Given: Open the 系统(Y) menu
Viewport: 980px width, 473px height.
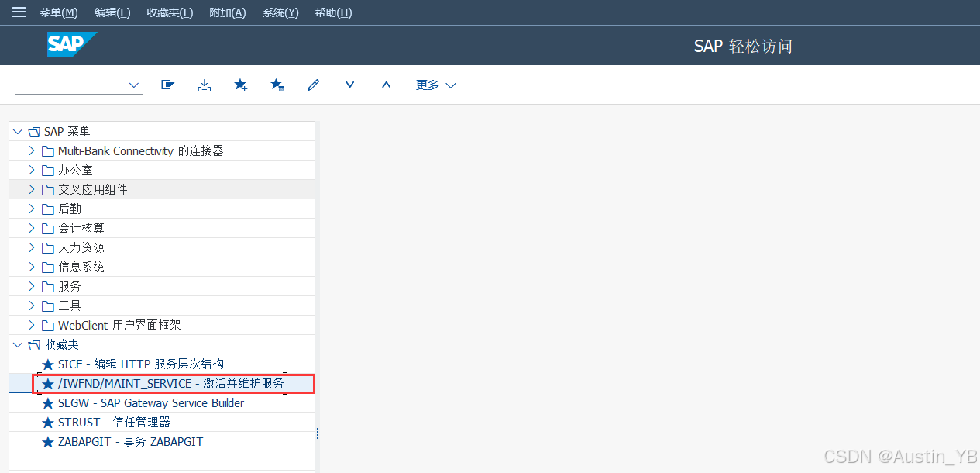Looking at the screenshot, I should (x=280, y=12).
